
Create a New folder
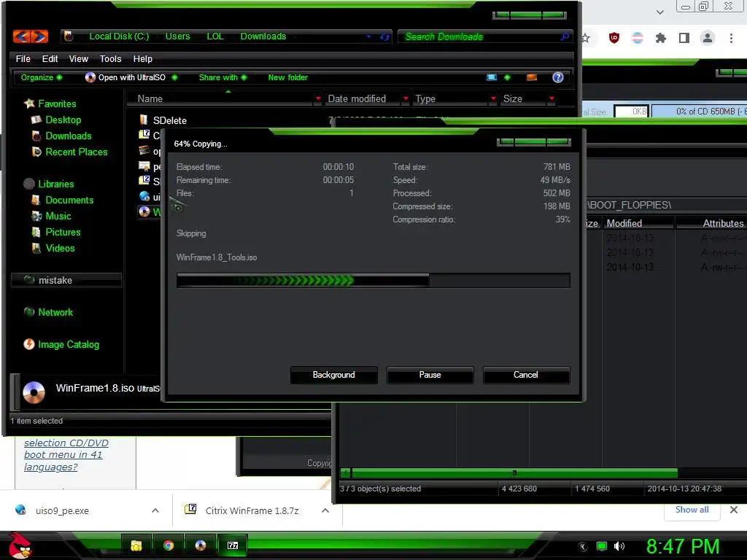287,77
